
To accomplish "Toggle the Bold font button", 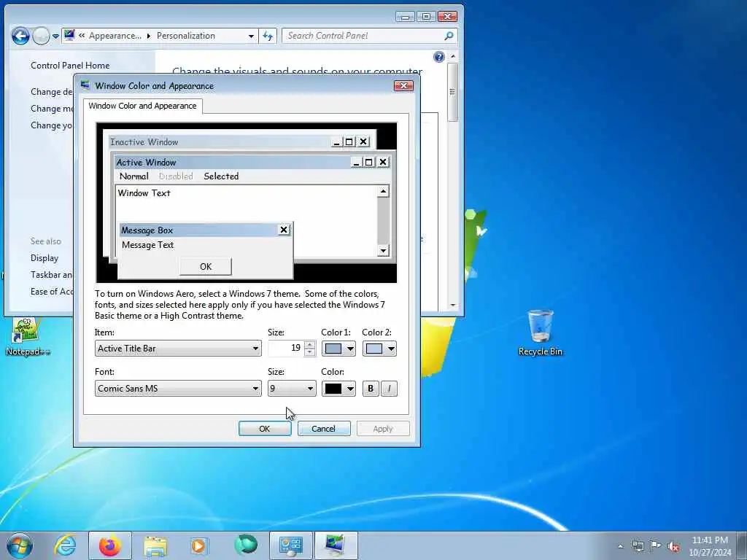I will (371, 389).
